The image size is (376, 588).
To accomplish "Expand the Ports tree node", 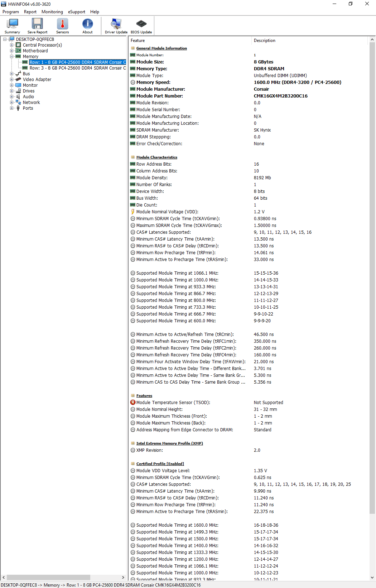I will 12,108.
